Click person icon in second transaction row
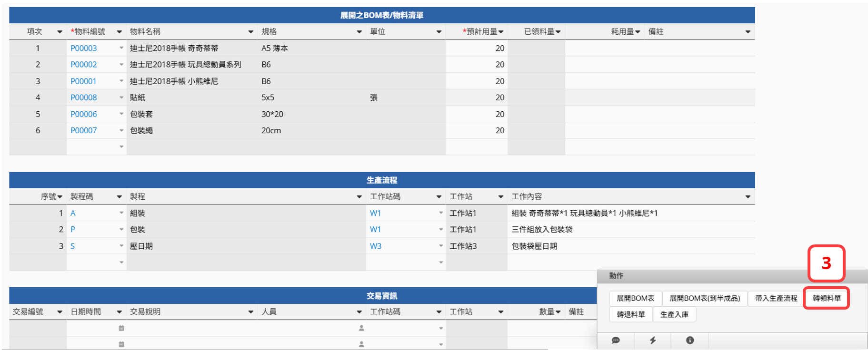This screenshot has width=868, height=350. click(361, 344)
